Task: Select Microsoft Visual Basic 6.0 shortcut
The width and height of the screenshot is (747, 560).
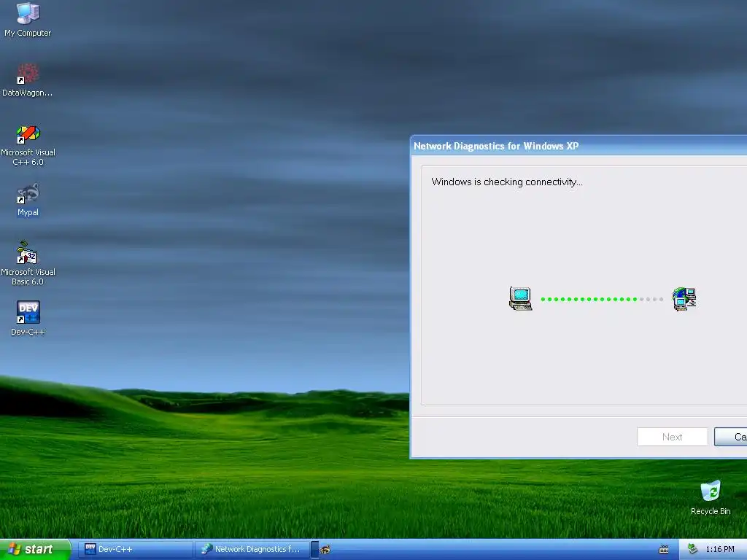Action: click(28, 263)
